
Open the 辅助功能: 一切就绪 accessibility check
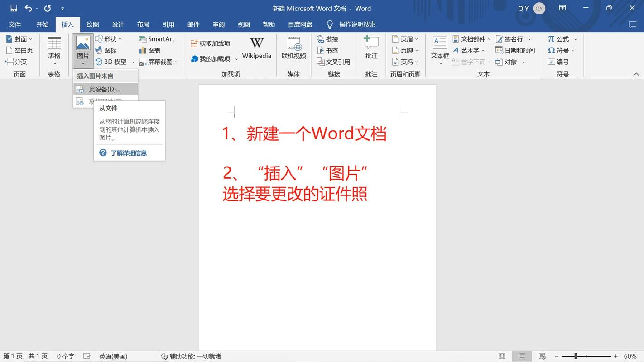[191, 357]
